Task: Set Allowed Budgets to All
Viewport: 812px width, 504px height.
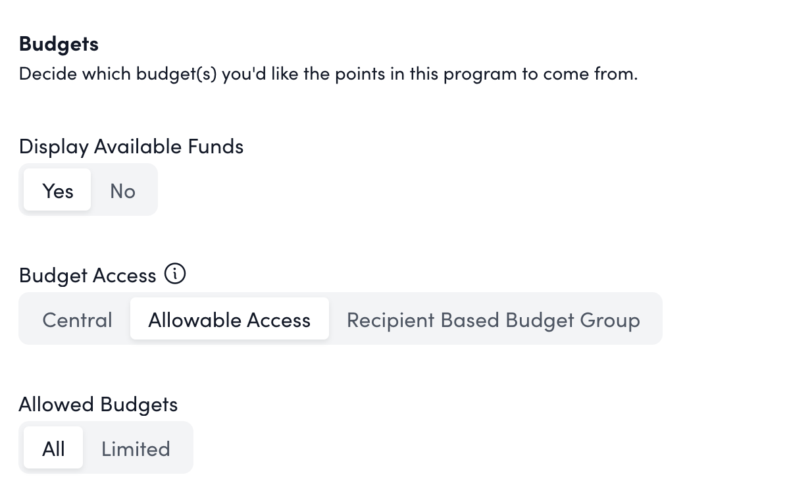Action: 53,448
